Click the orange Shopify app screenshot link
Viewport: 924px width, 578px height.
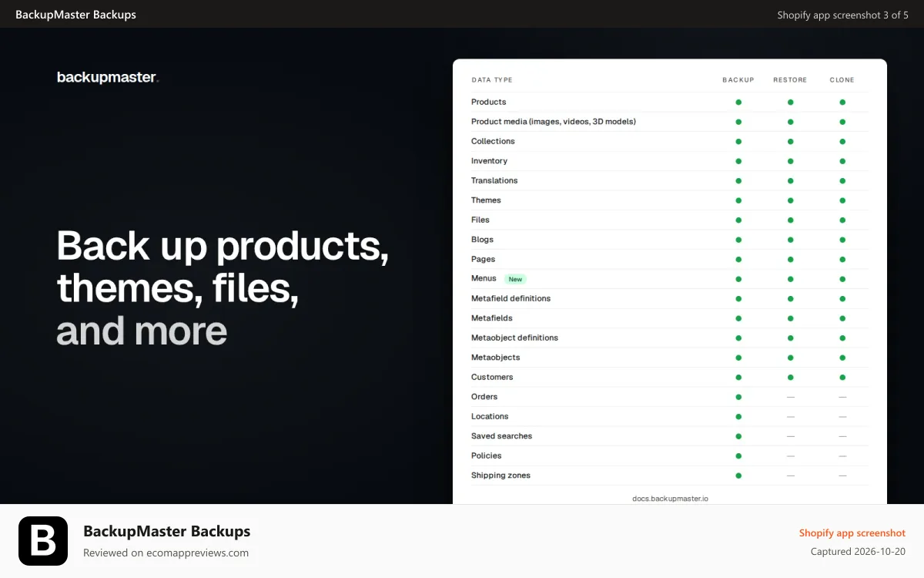pyautogui.click(x=852, y=533)
